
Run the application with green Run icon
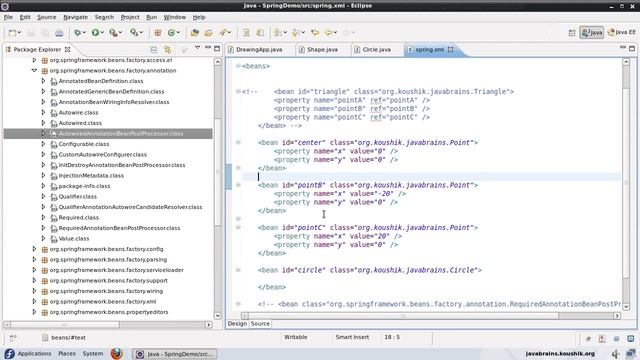pos(95,33)
